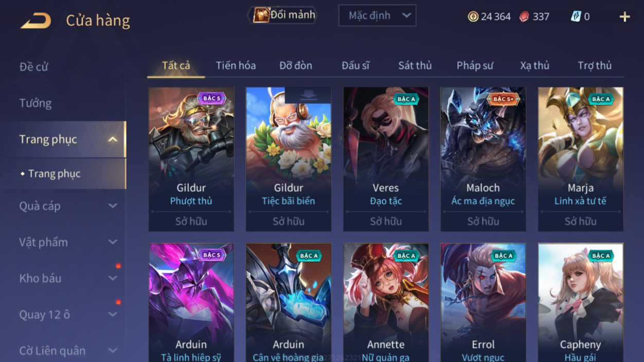This screenshot has width=644, height=362.
Task: Tap the red ruby gem icon
Action: click(x=524, y=16)
